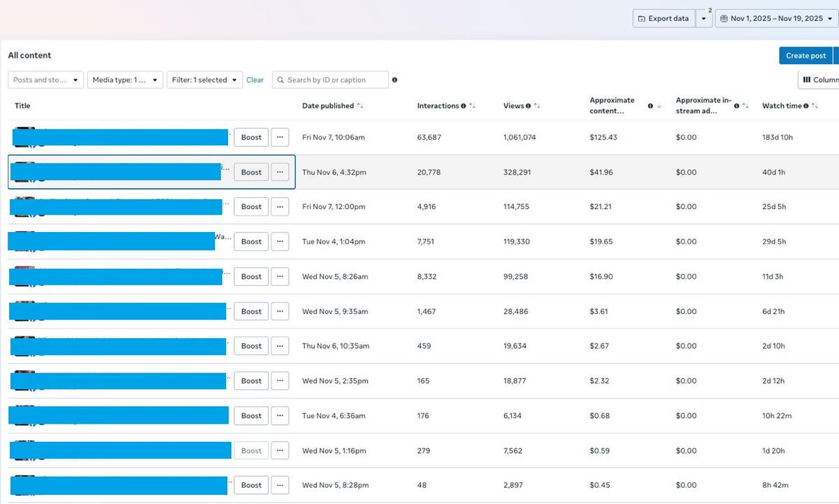The height and width of the screenshot is (504, 839).
Task: Click the Watch time info icon
Action: click(806, 106)
